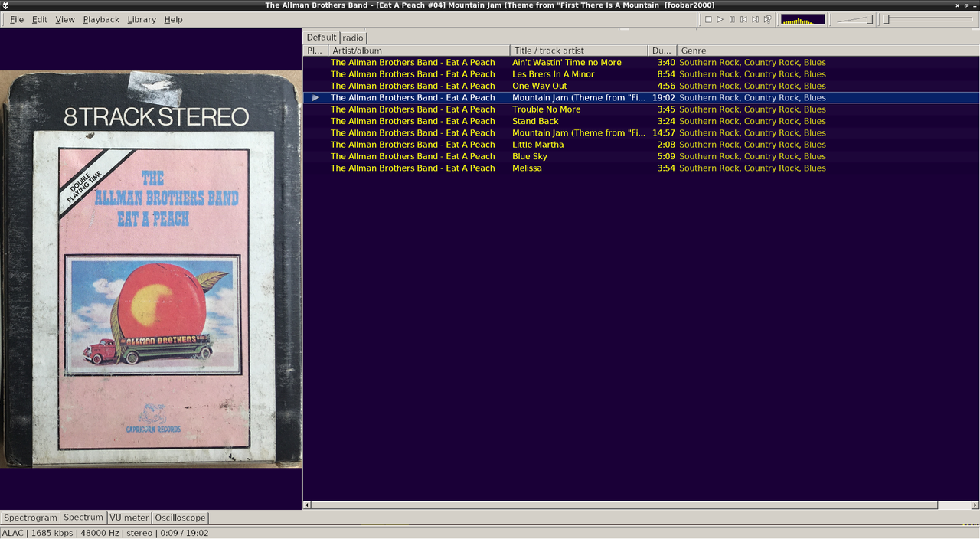Click the 5:09 duration of Blue Sky

[x=666, y=156]
